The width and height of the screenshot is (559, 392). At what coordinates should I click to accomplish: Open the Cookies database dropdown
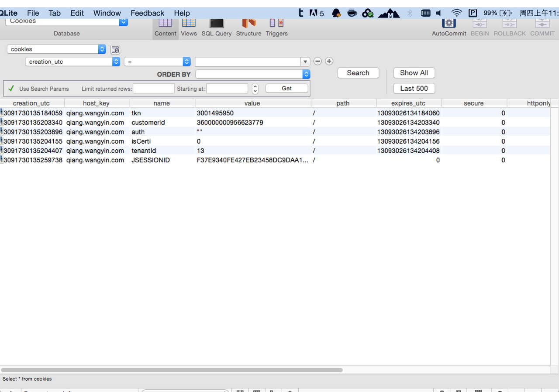coord(66,21)
